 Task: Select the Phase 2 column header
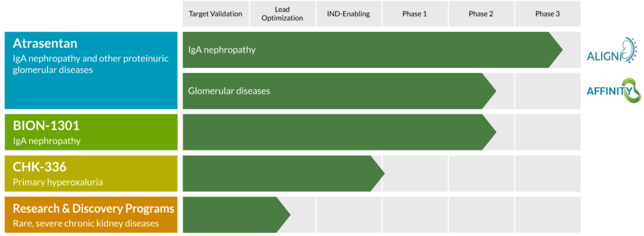481,14
